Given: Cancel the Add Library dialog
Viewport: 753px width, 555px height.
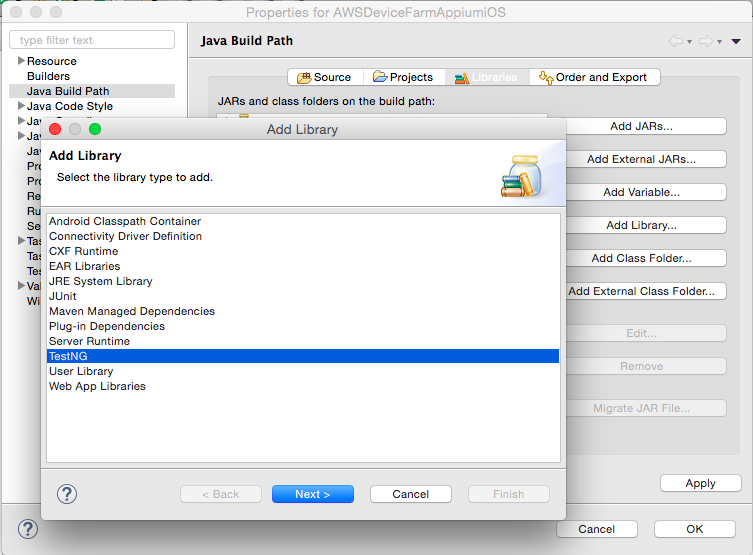Looking at the screenshot, I should (x=411, y=494).
